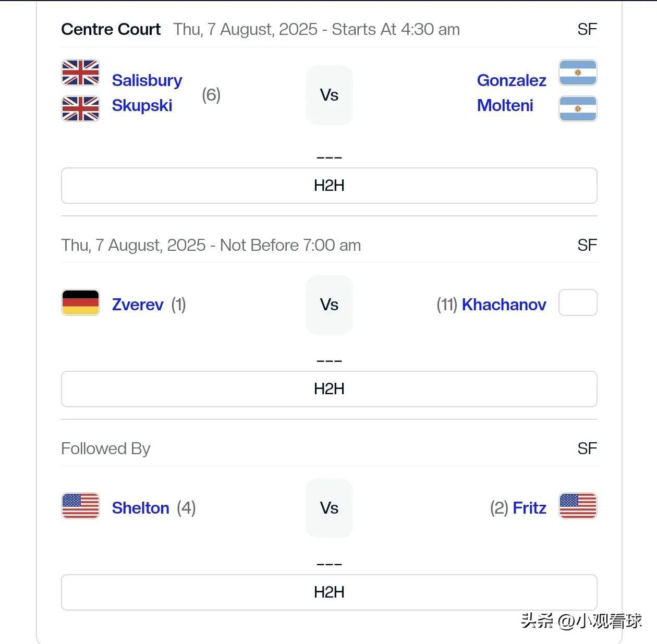This screenshot has width=657, height=644.
Task: Click the blank flag box beside Khachanov
Action: pos(578,302)
